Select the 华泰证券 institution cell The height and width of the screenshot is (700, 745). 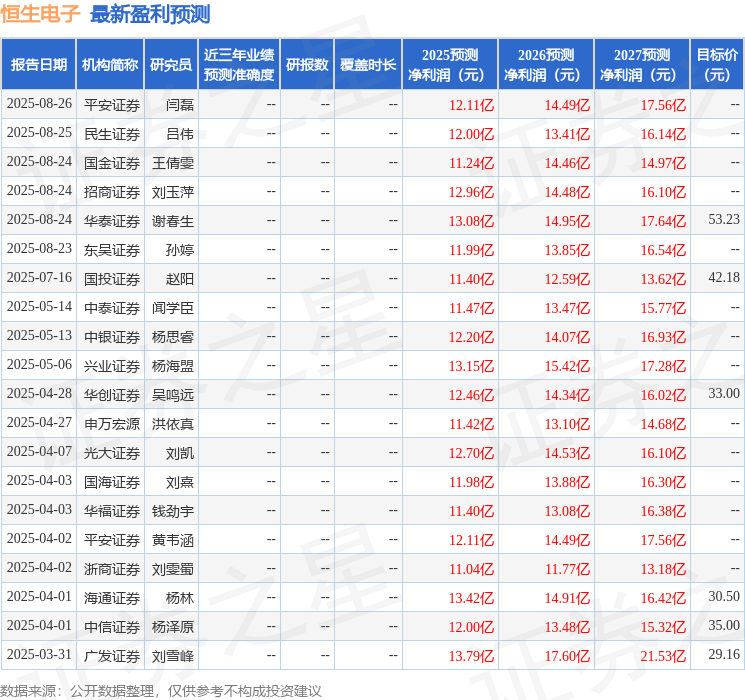pyautogui.click(x=112, y=221)
